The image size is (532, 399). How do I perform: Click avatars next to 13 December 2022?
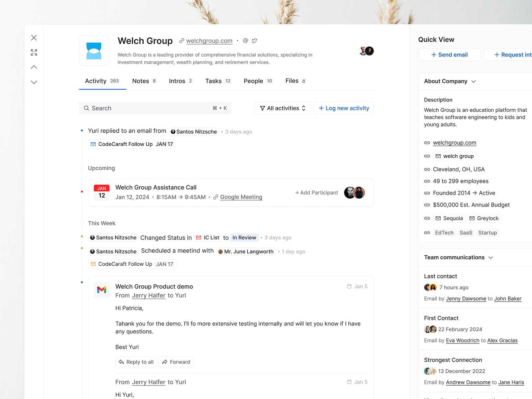(x=430, y=371)
